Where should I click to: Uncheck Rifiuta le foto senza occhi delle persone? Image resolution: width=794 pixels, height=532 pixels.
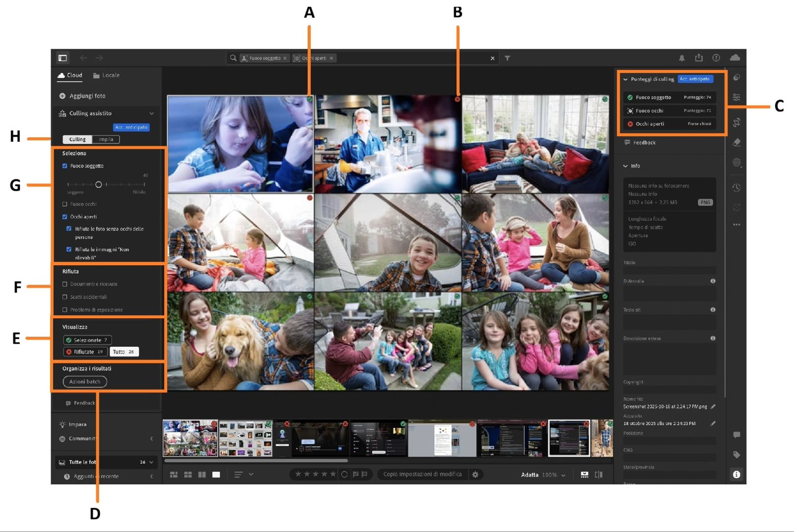click(x=69, y=229)
